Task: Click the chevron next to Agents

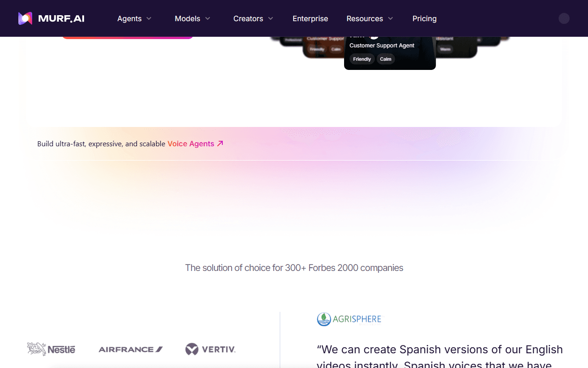Action: (149, 18)
